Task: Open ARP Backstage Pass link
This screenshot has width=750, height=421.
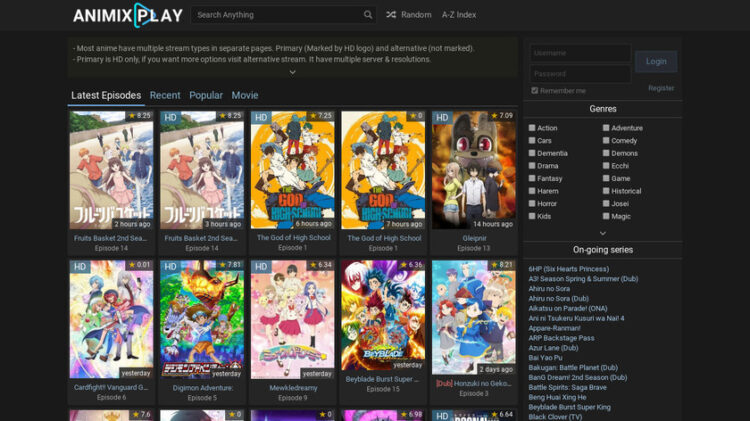Action: [x=561, y=338]
